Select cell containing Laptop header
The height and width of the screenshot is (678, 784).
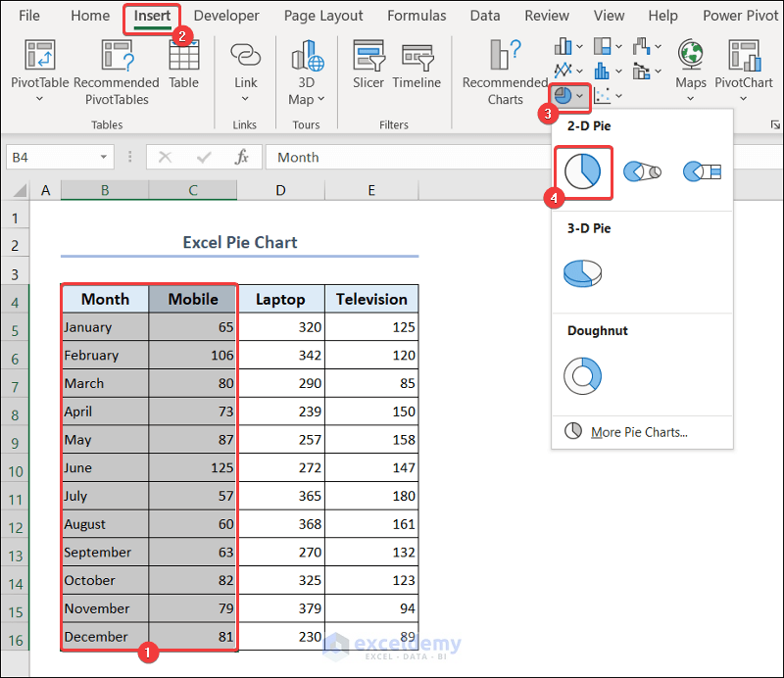pos(280,300)
